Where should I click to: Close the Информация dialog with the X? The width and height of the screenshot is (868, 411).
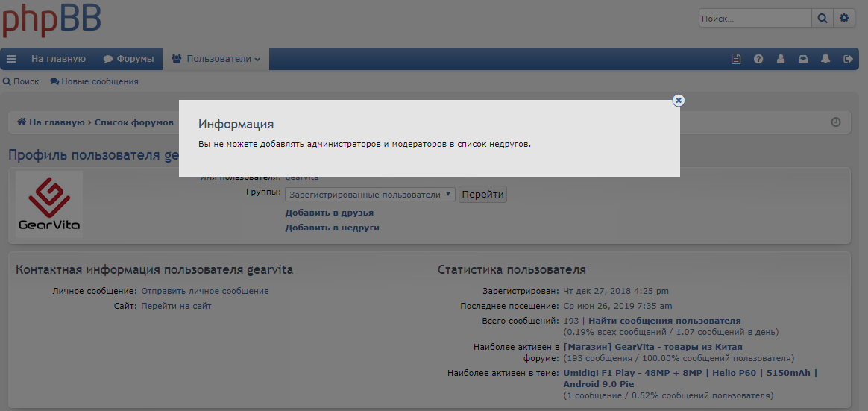point(678,100)
